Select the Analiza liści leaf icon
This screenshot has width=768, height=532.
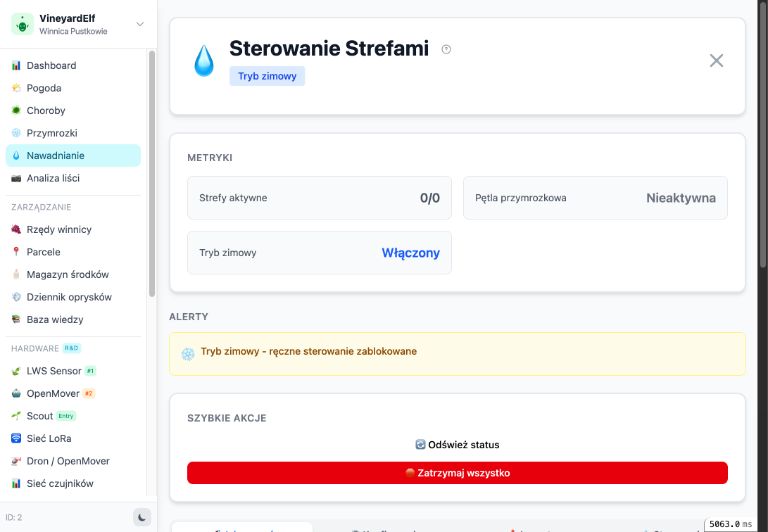16,178
